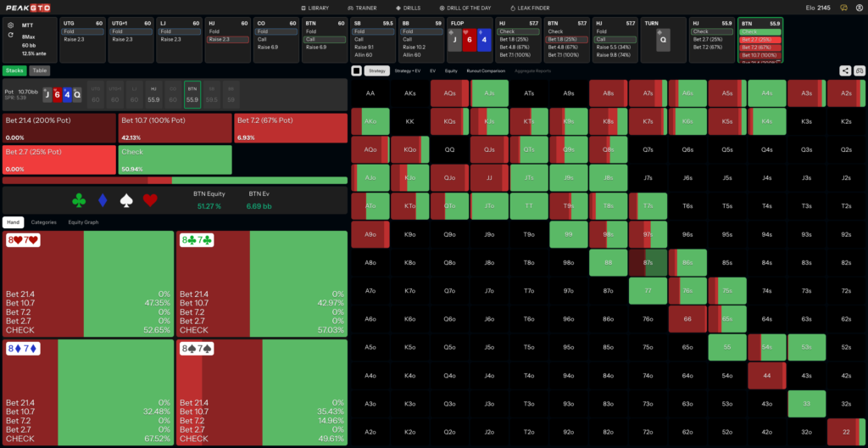Select the AKo cell in the hand matrix
Viewport: 868px width, 448px height.
point(370,121)
